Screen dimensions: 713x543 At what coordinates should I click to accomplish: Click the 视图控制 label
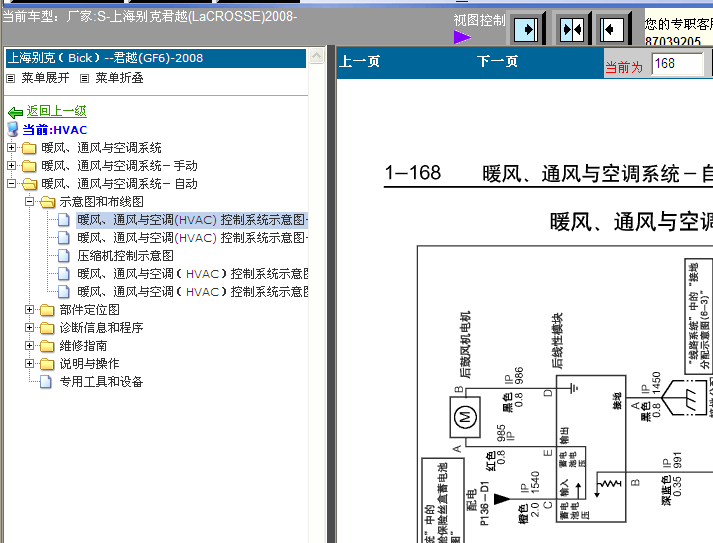click(479, 20)
